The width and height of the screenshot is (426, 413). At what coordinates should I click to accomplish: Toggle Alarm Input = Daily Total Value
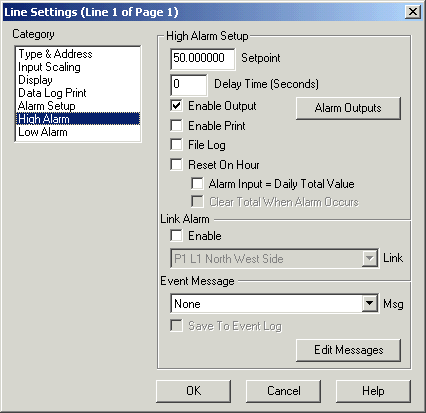coord(197,183)
